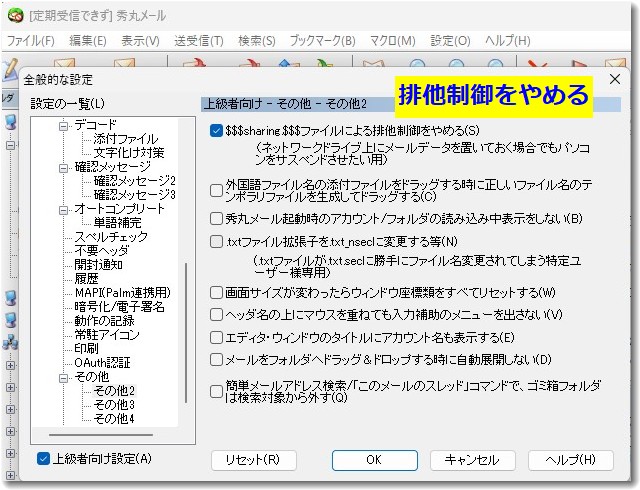Screen dimensions: 640x490
Task: Select 常駐アイコン in settings tree
Action: (x=107, y=335)
